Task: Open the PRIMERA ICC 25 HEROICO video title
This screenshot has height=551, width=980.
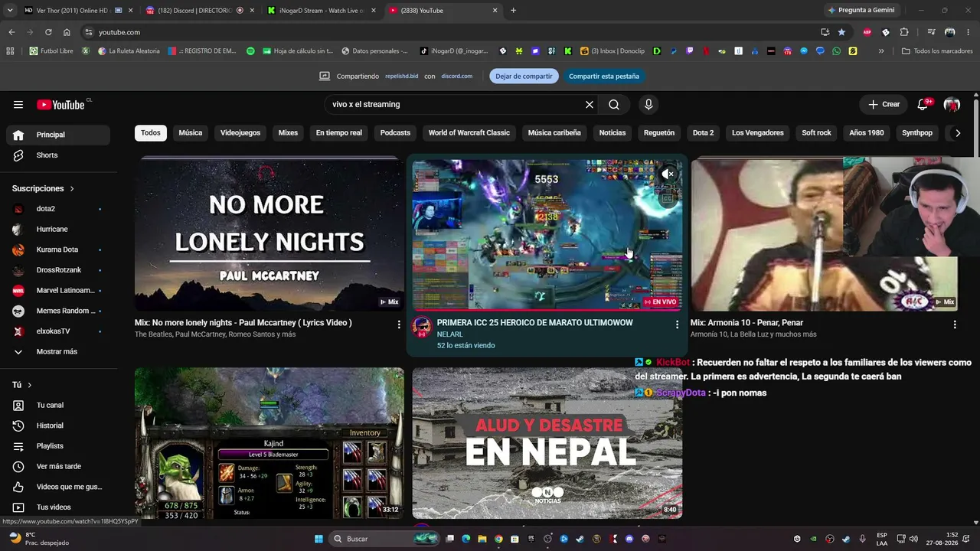Action: point(535,323)
